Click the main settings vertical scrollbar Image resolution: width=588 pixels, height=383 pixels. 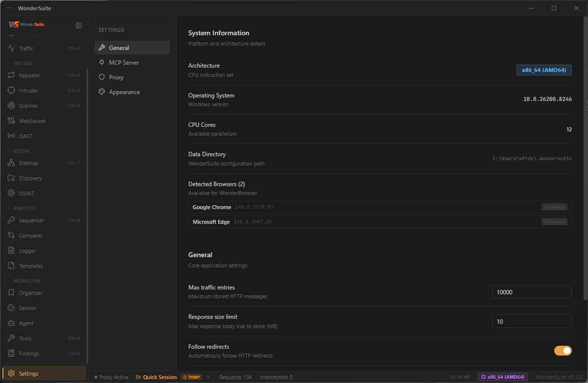(586, 159)
